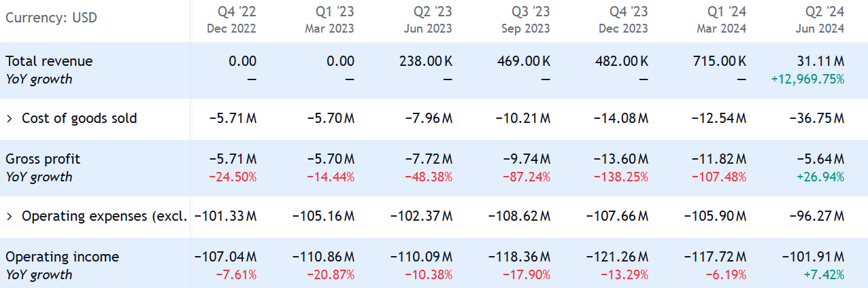Click the Gross profit row label
Screen dimensions: 868x288
pos(43,159)
